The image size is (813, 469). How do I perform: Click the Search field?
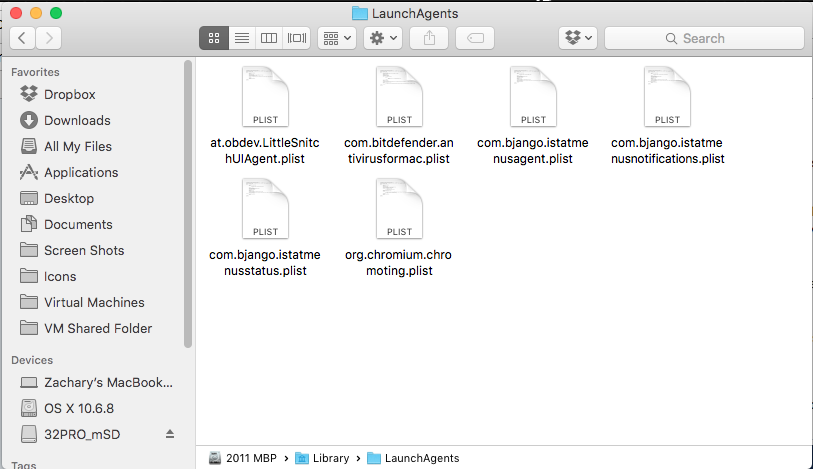click(x=704, y=38)
